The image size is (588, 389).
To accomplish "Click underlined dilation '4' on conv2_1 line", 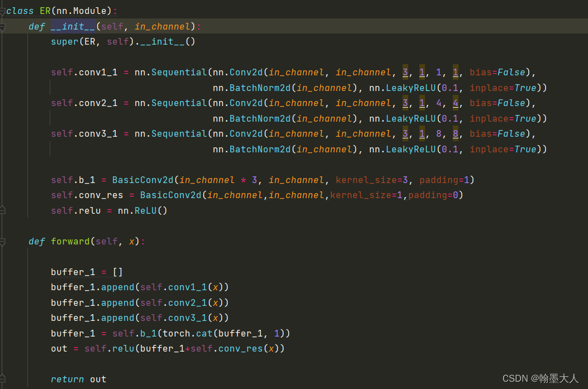I will [456, 103].
